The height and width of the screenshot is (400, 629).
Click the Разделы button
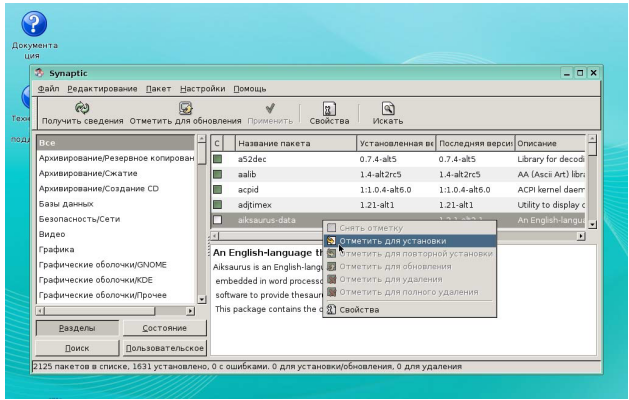click(x=77, y=328)
